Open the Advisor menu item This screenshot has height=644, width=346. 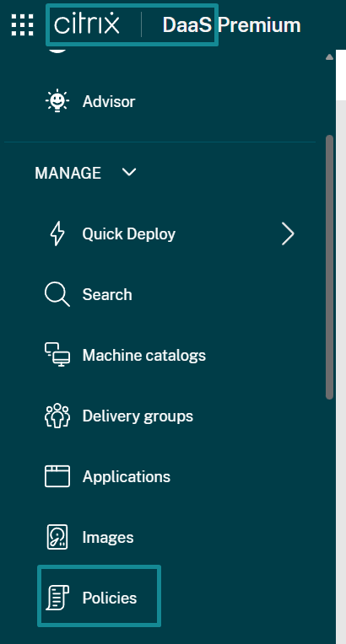pyautogui.click(x=109, y=101)
